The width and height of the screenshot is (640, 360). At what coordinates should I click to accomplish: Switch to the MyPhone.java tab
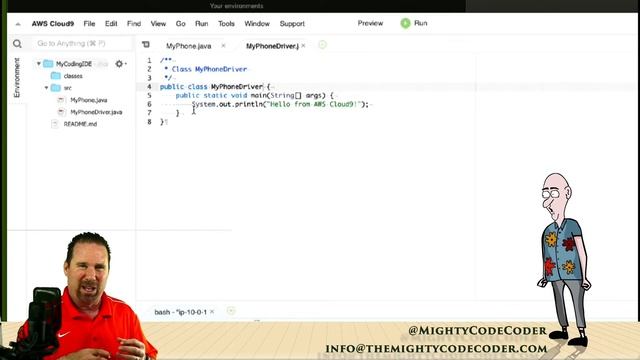point(189,46)
